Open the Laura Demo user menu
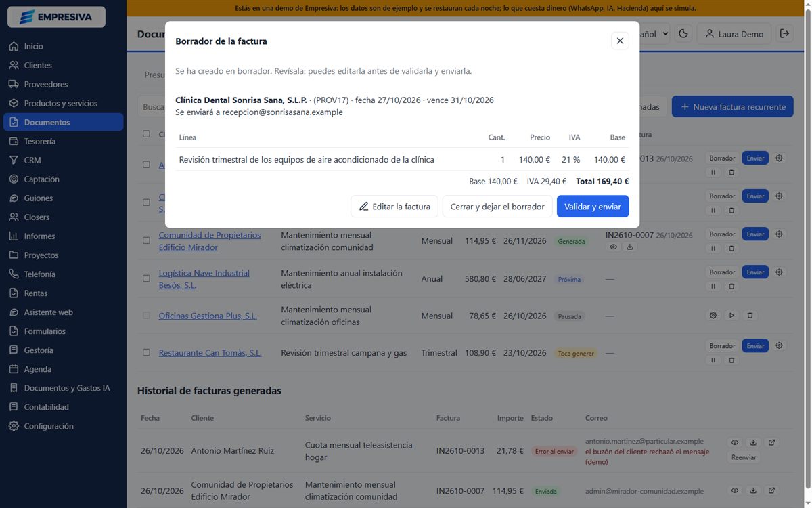812x508 pixels. (x=734, y=33)
